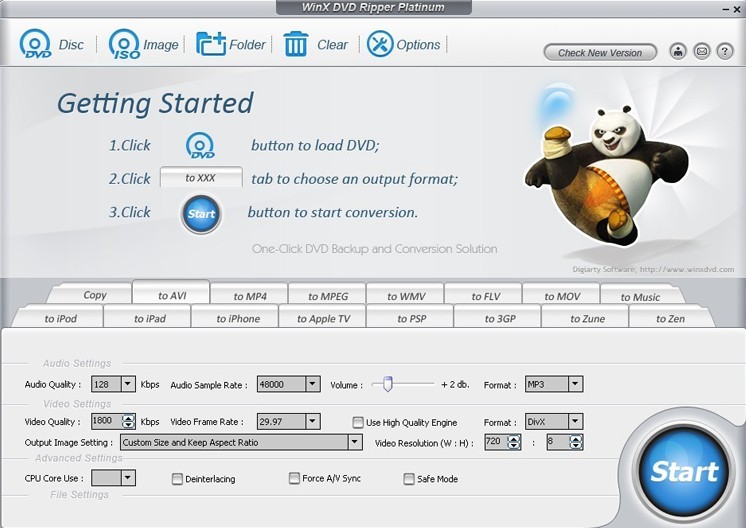Click the winxdvd.com website text

click(x=687, y=269)
